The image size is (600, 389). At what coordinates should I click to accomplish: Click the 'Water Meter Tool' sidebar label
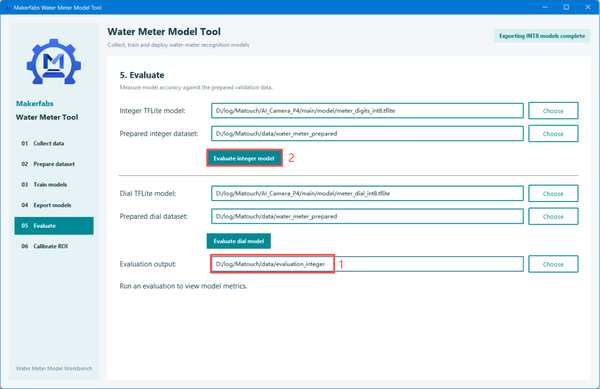[47, 117]
